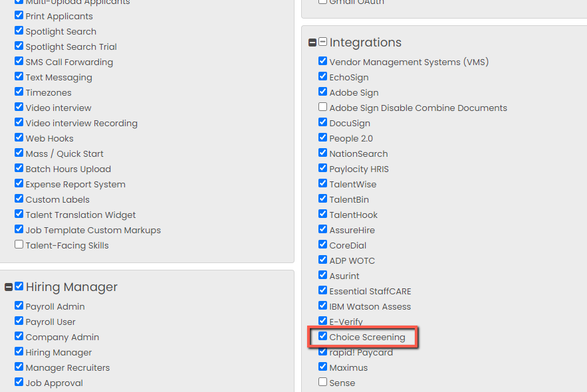The width and height of the screenshot is (587, 392).
Task: Uncheck Vendor Management Systems (VMS)
Action: pos(322,61)
